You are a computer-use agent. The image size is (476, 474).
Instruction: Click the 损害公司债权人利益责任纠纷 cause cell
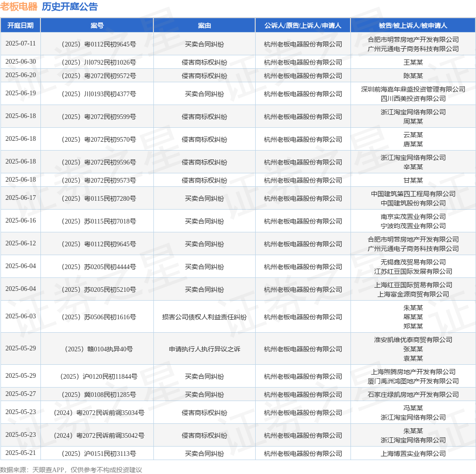[205, 317]
